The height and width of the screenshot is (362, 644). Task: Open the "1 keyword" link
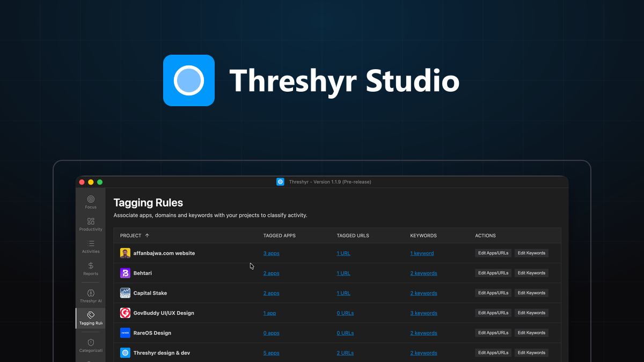point(422,253)
